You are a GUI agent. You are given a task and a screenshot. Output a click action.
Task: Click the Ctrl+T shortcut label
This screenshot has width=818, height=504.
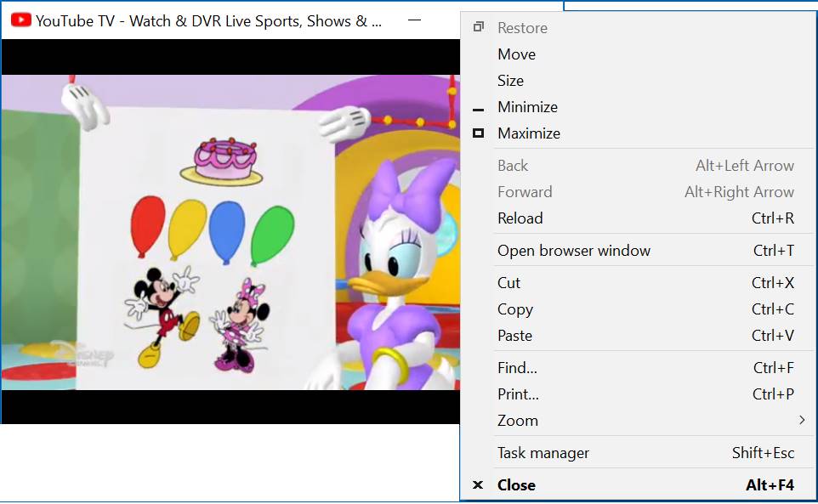pos(774,250)
